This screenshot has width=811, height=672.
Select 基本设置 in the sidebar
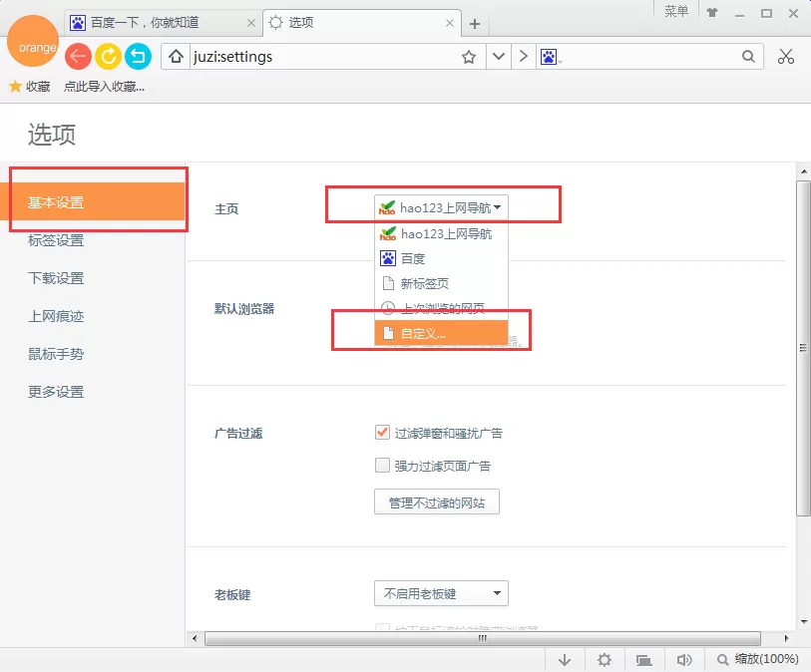93,201
